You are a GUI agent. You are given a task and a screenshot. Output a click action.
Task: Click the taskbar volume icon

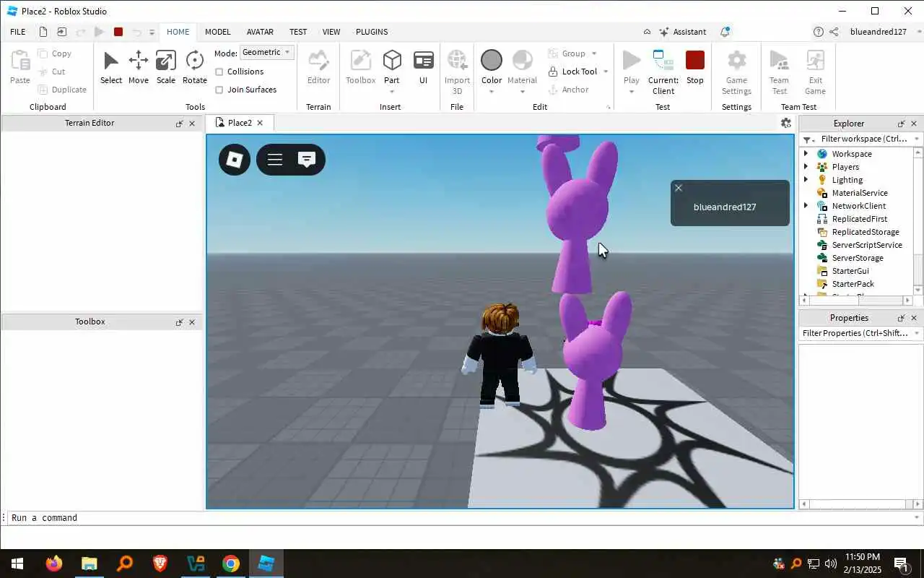point(830,564)
